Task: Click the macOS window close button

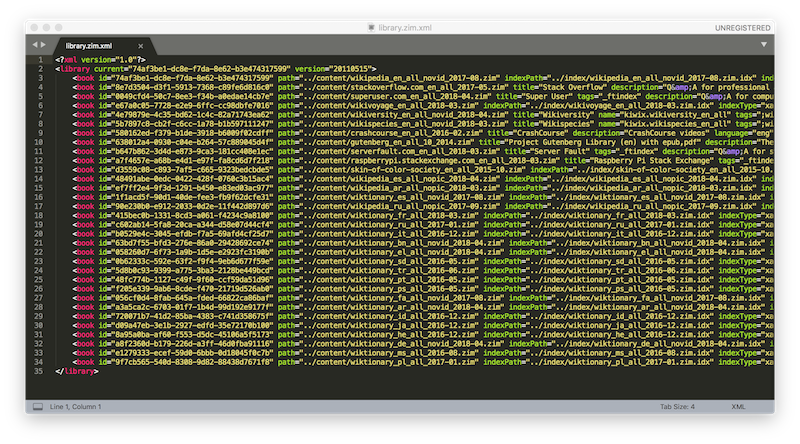Action: tap(34, 28)
